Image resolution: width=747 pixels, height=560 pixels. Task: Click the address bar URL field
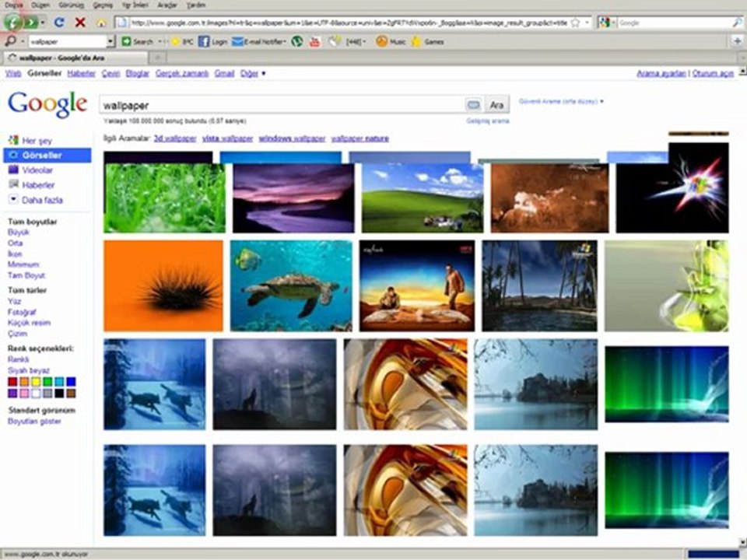(x=349, y=23)
